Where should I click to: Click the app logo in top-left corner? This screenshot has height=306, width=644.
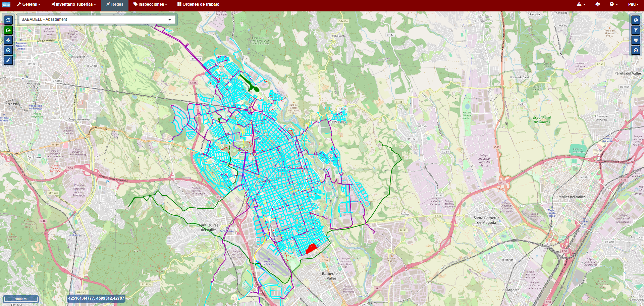pyautogui.click(x=6, y=4)
